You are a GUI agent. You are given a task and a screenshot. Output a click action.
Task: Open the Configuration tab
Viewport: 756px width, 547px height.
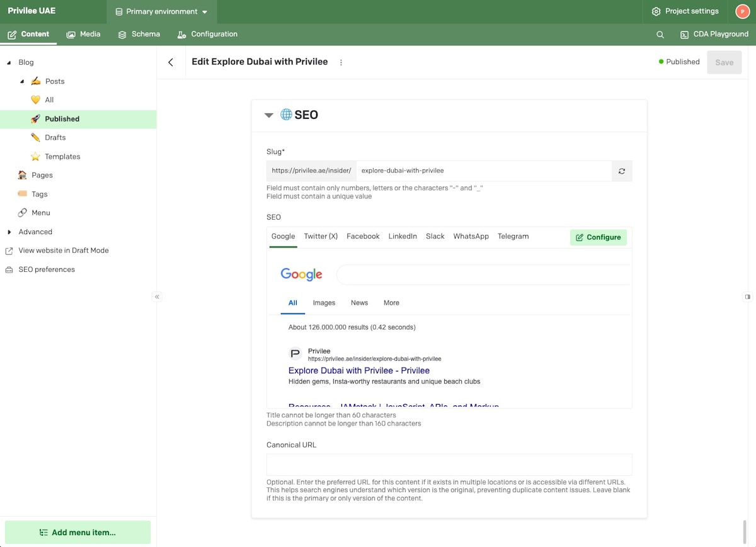pyautogui.click(x=207, y=35)
